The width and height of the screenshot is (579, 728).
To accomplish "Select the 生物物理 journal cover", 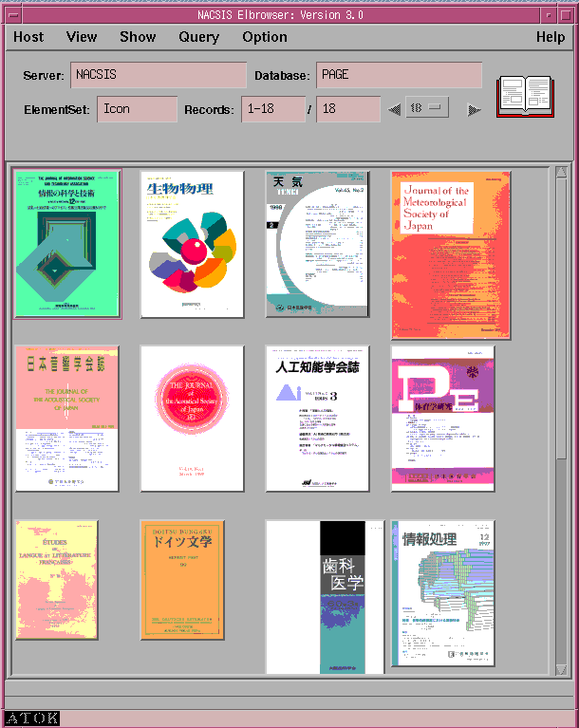I will coord(193,245).
